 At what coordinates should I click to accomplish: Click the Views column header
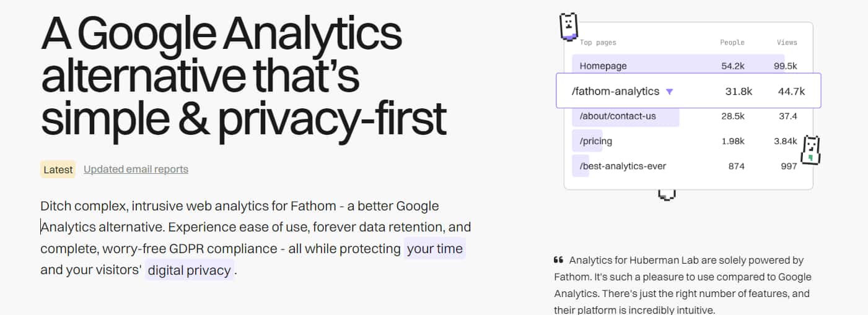click(x=787, y=42)
